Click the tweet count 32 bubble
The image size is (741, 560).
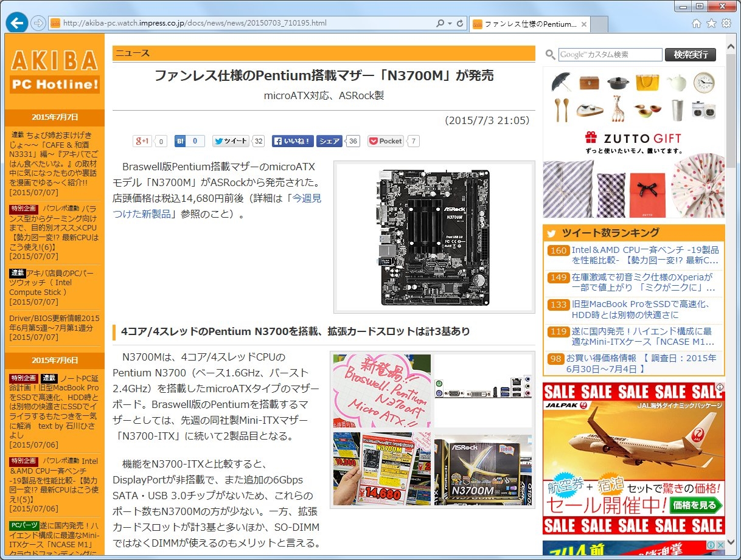point(259,141)
